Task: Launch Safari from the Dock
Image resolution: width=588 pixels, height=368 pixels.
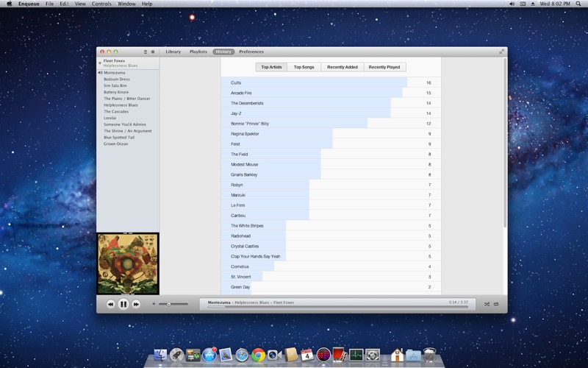Action: pos(242,355)
